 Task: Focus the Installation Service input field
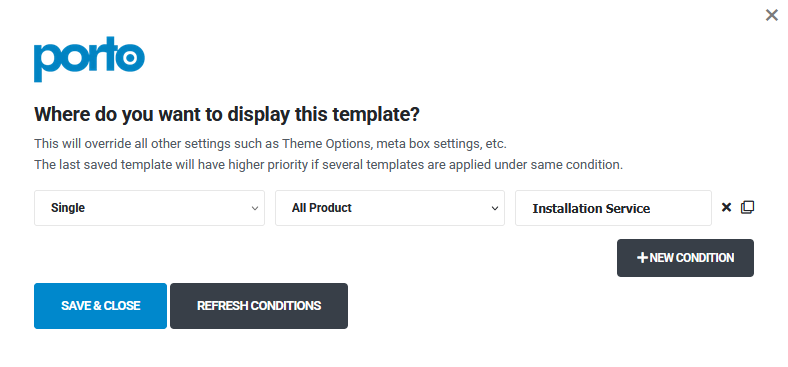(613, 208)
